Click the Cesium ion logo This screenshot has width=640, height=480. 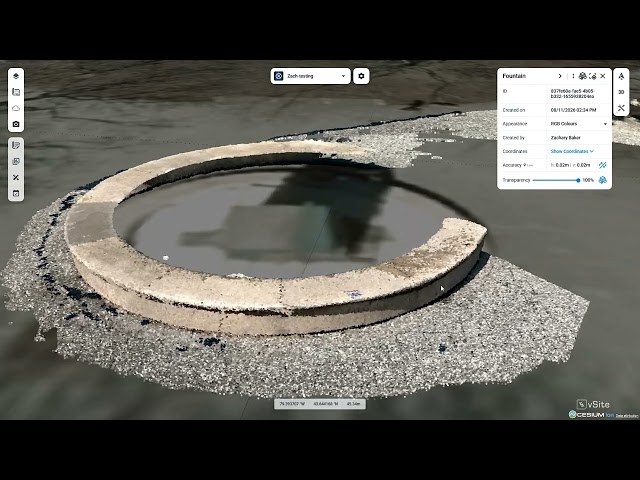[591, 414]
